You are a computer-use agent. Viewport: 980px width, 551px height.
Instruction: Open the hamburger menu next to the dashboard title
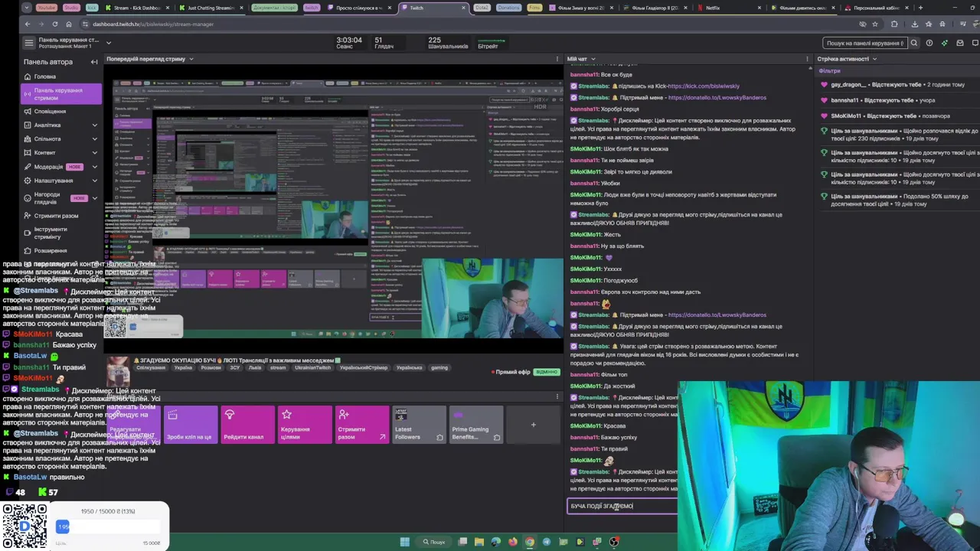coord(28,43)
